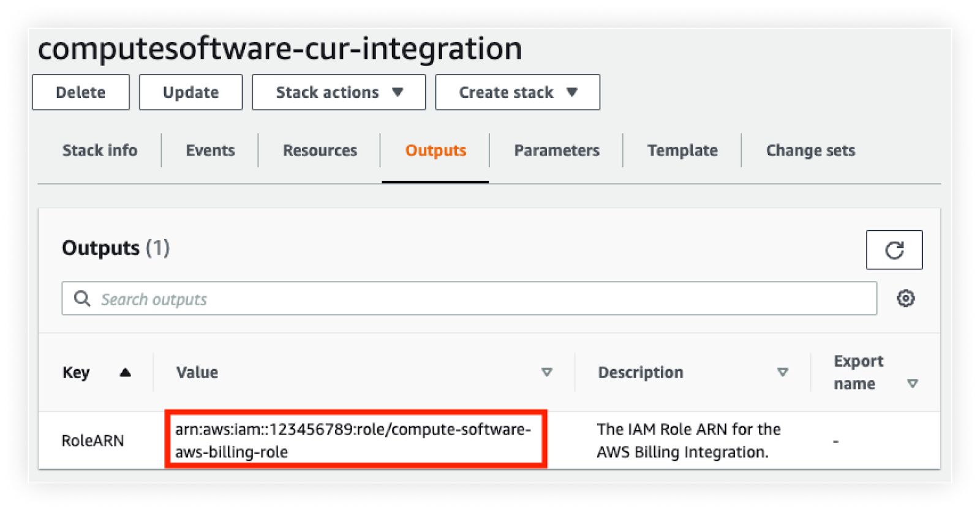The height and width of the screenshot is (511, 980).
Task: Open the Change sets tab
Action: [810, 151]
